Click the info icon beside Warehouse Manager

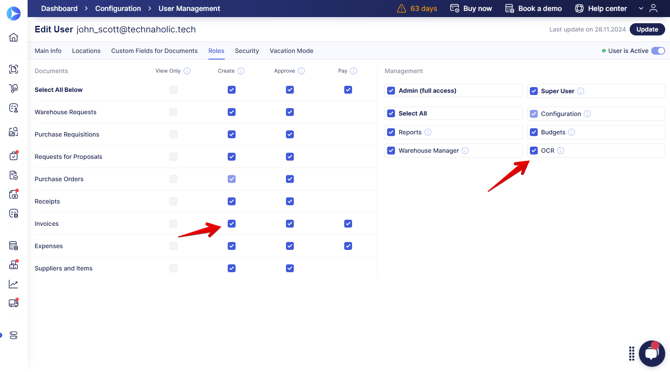pyautogui.click(x=465, y=151)
